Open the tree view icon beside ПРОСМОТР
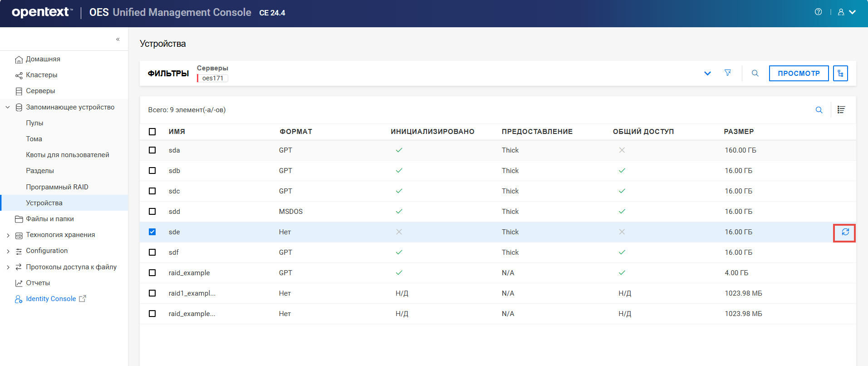Image resolution: width=868 pixels, height=366 pixels. click(x=840, y=73)
